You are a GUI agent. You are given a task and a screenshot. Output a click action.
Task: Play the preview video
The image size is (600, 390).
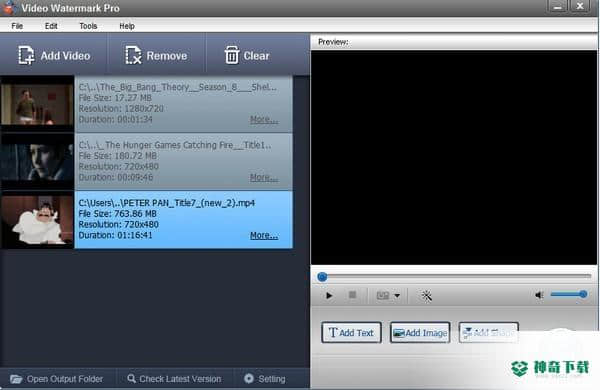(x=329, y=295)
